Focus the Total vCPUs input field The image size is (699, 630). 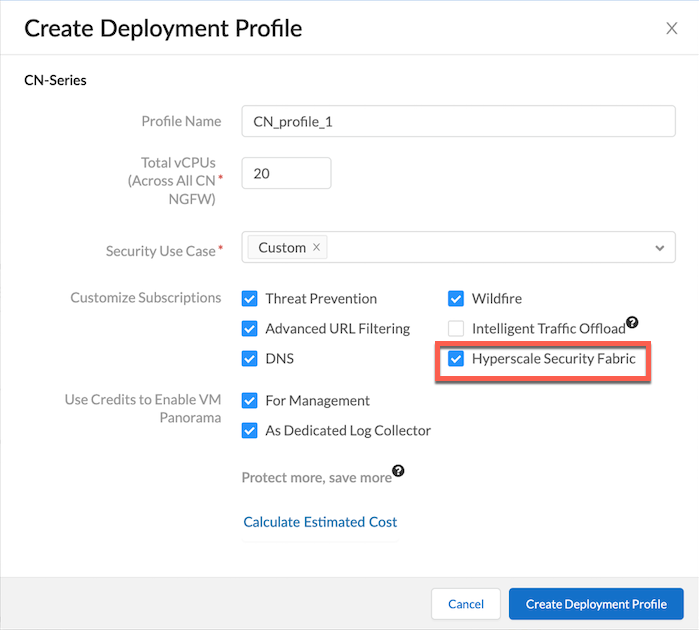[x=286, y=173]
